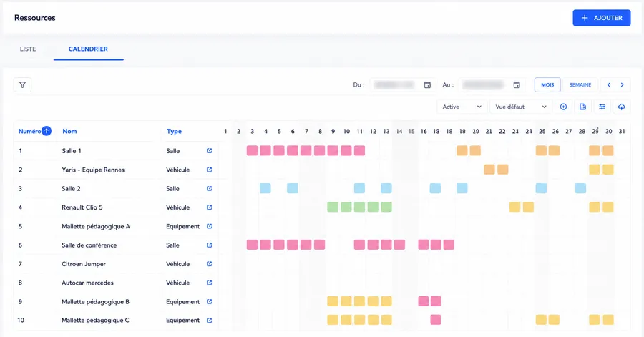Viewport: 644px width, 337px height.
Task: Click the cloud upload export icon
Action: point(621,107)
